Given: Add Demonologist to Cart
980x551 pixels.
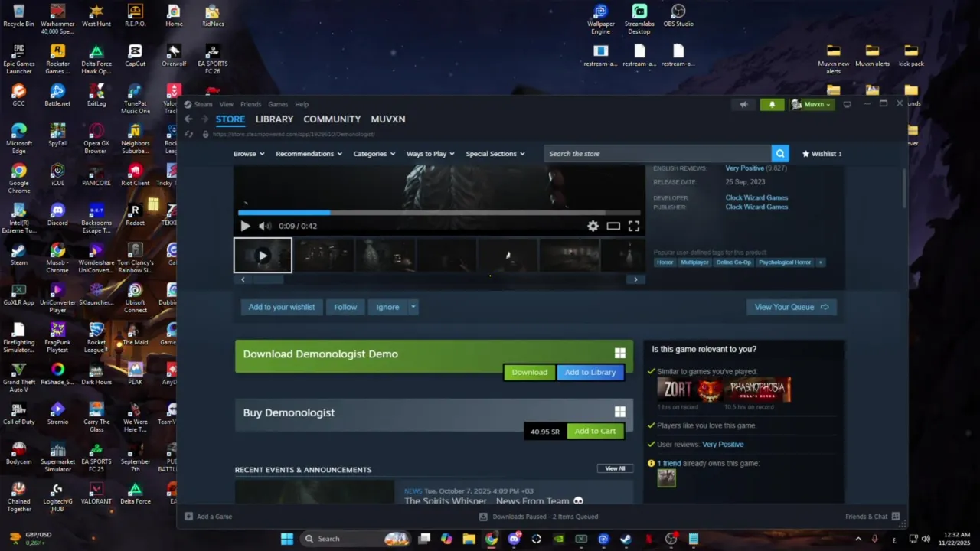Looking at the screenshot, I should [595, 431].
